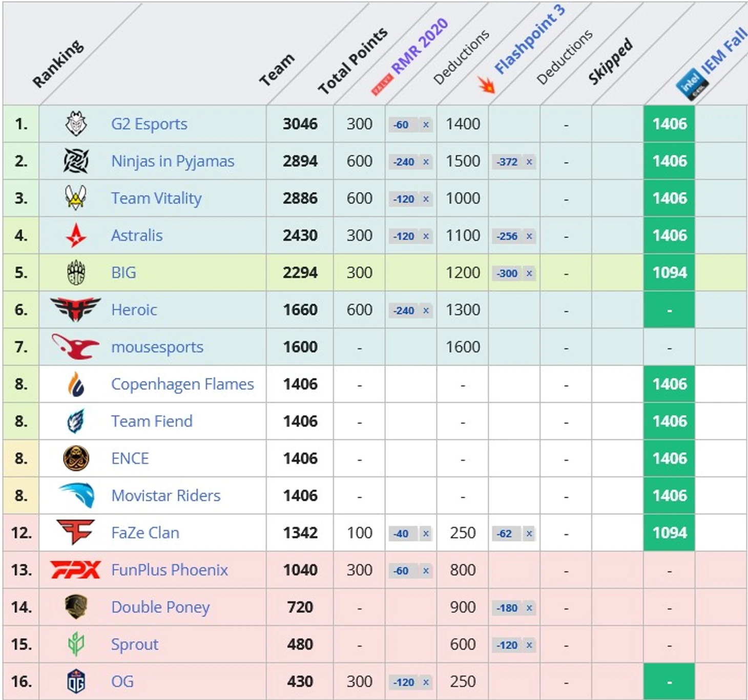Open the FunPlus Phoenix link
The width and height of the screenshot is (748, 700).
coord(170,570)
